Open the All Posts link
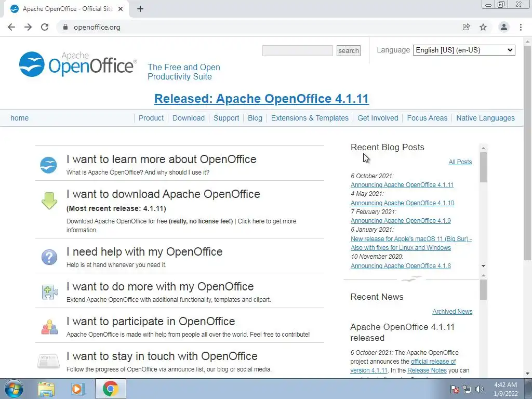Viewport: 532px width, 399px height. coord(460,162)
